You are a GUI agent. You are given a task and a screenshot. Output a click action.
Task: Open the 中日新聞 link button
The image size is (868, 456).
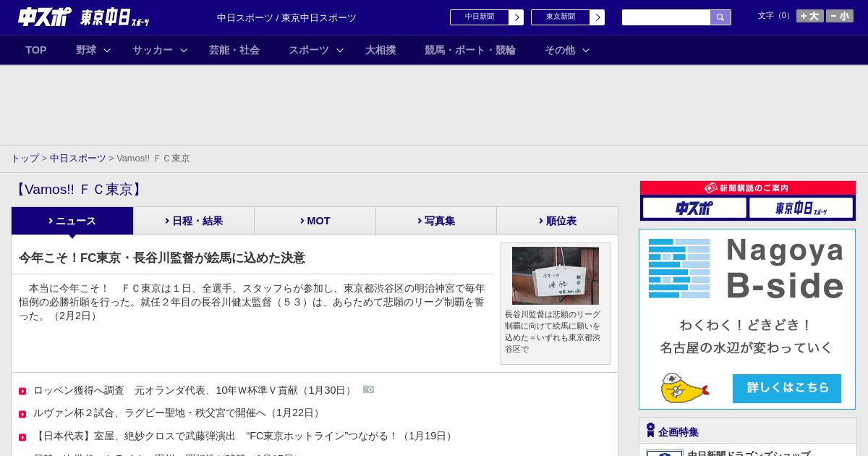coord(480,17)
